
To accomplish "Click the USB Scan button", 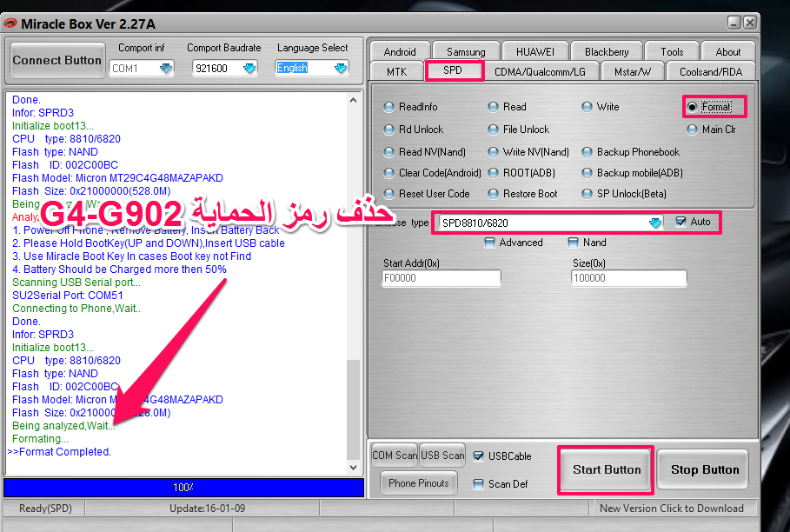I will tap(442, 456).
